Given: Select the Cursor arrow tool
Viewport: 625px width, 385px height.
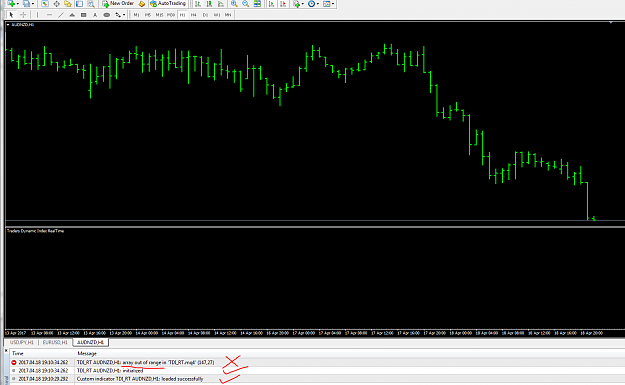Looking at the screenshot, I should [x=11, y=15].
